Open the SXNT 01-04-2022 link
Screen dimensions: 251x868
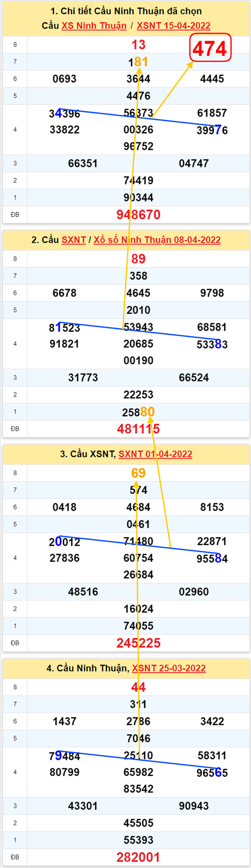[155, 454]
